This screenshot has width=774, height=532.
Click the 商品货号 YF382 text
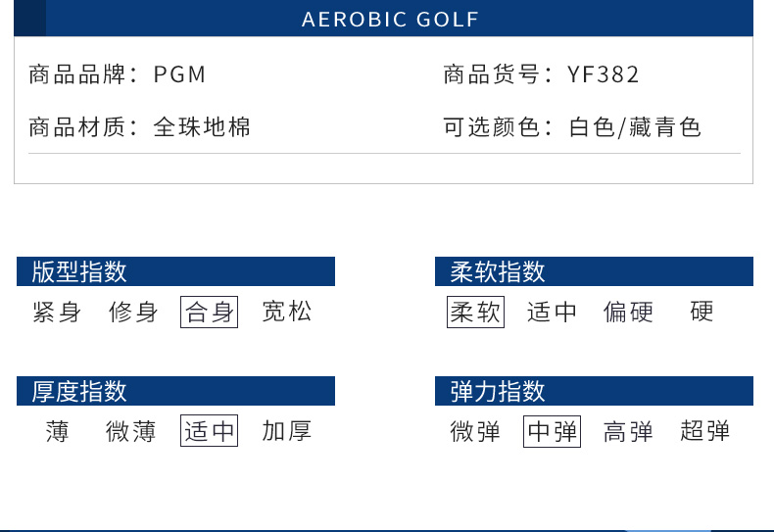[541, 74]
